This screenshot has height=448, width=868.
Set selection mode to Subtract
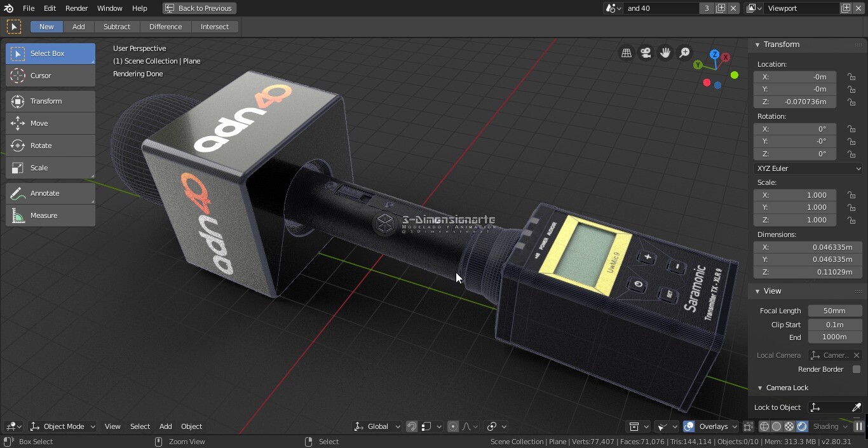117,27
